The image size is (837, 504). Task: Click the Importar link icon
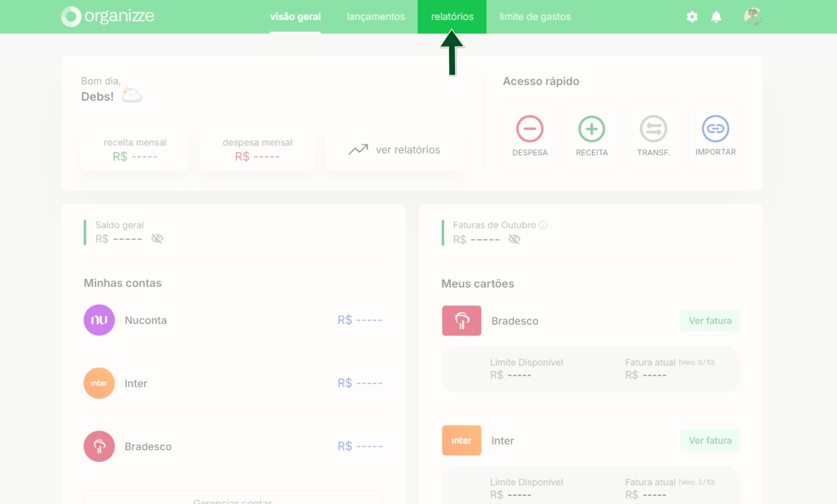[x=715, y=129]
